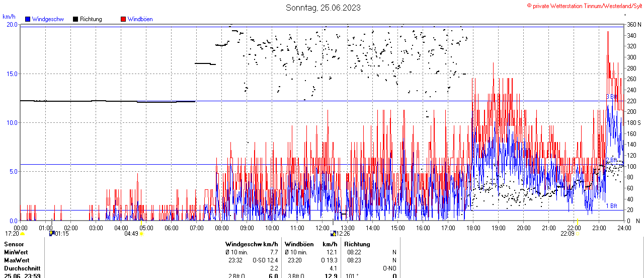
Task: Click the Durchschnitt row label
Action: click(22, 268)
